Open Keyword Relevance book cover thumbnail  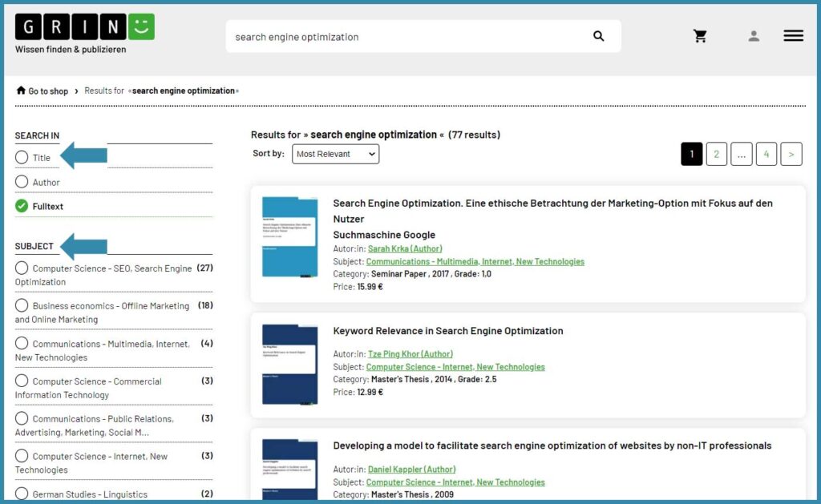(289, 365)
